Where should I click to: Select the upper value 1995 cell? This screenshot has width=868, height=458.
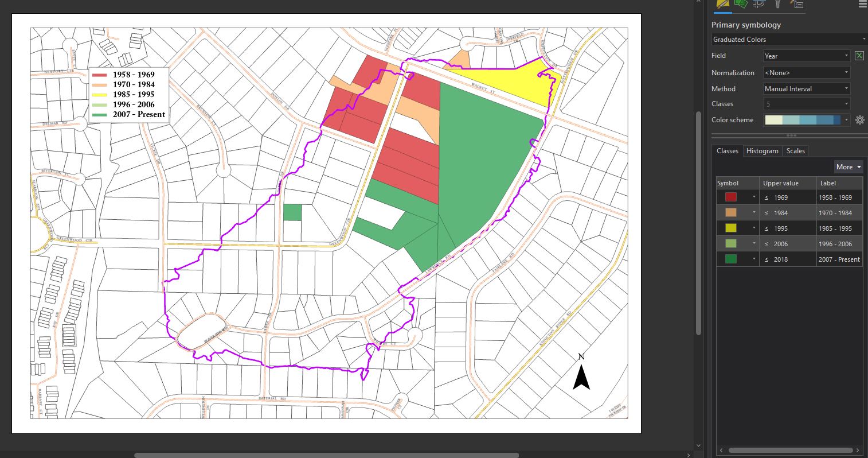788,228
